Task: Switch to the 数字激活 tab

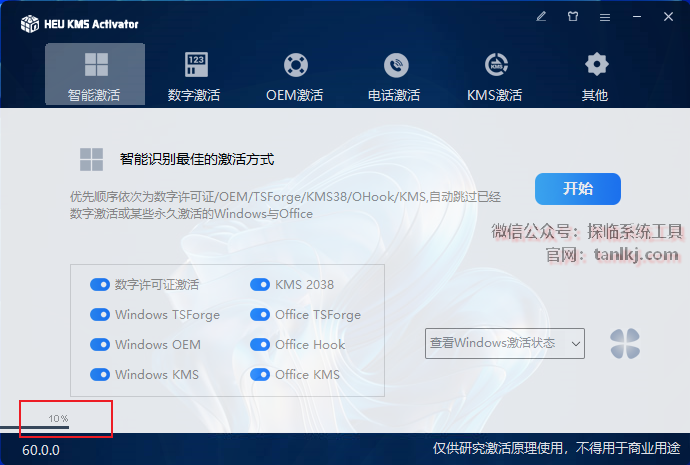Action: [x=194, y=77]
